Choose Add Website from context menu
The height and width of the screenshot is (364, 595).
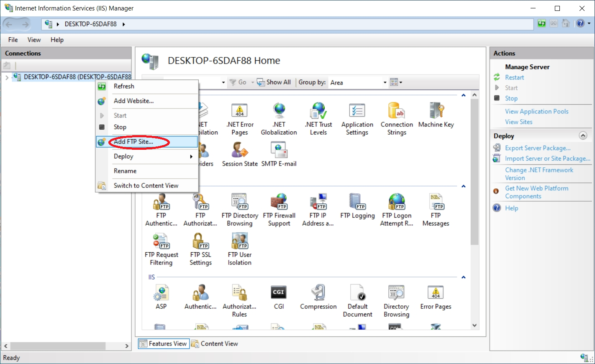tap(147, 101)
